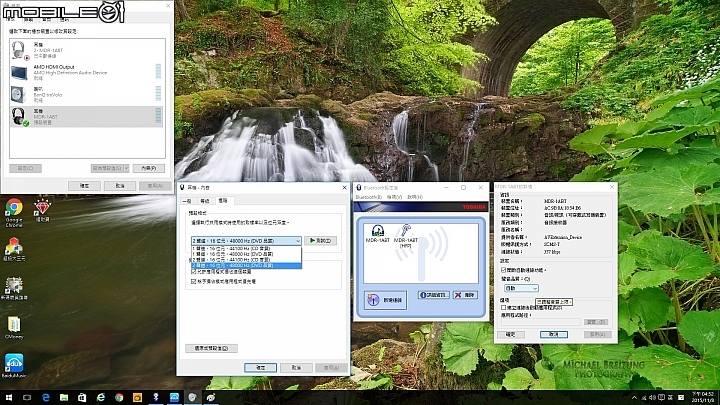This screenshot has width=720, height=405.
Task: Open the Help(H) menu in Bluetooth settings
Action: click(415, 197)
